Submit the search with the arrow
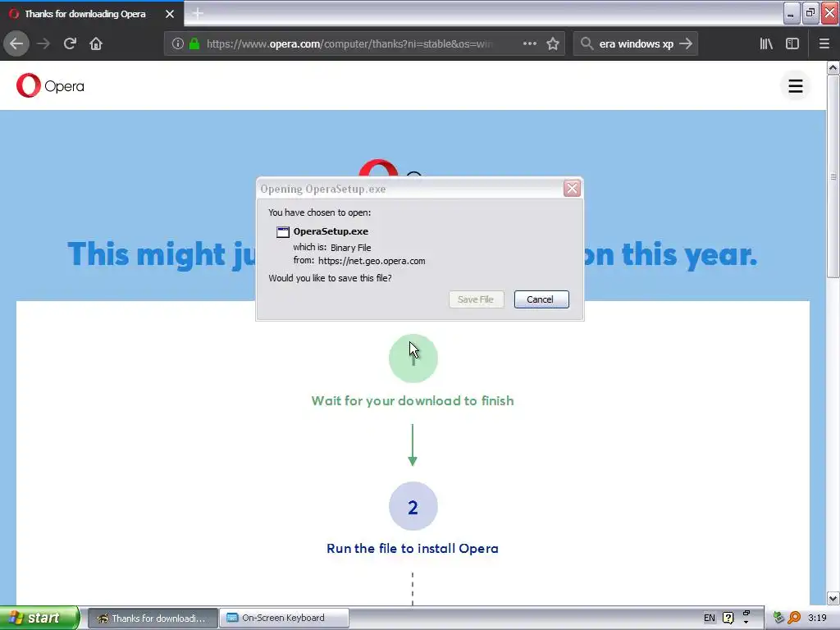The height and width of the screenshot is (630, 840). coord(686,43)
